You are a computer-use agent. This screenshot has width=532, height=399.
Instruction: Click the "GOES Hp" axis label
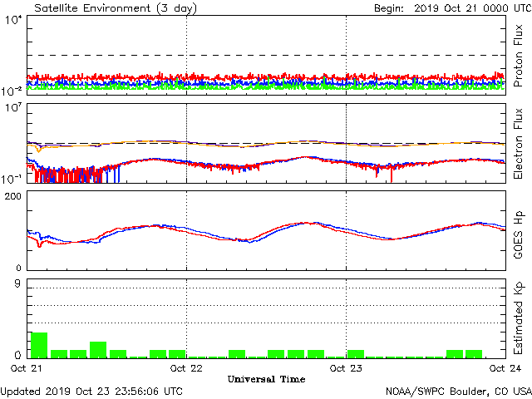click(x=518, y=234)
